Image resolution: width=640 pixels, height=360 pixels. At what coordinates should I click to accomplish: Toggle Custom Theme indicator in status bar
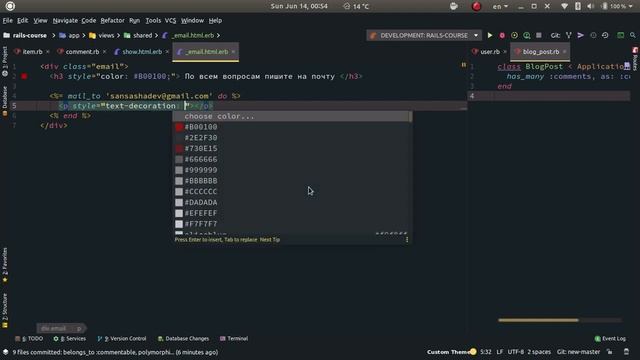tap(451, 352)
